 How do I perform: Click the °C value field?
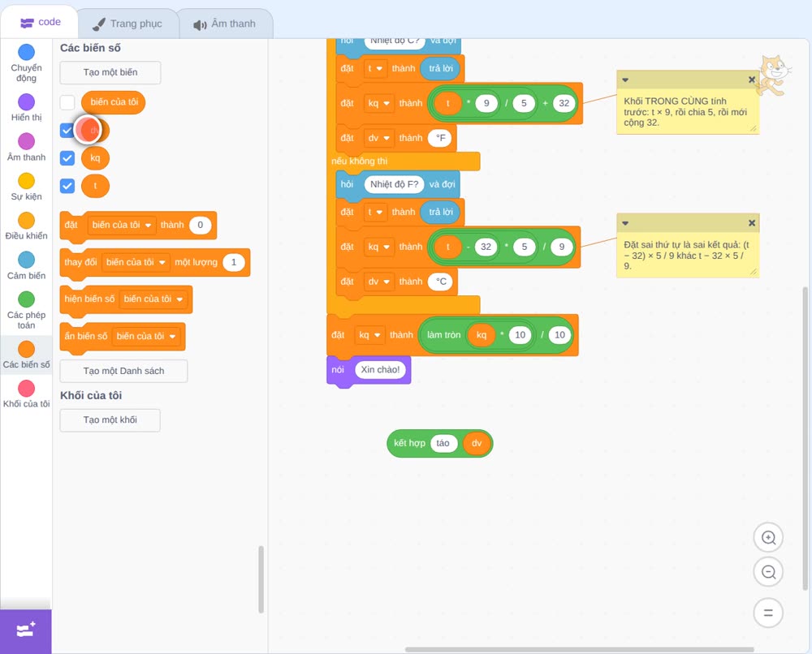(x=441, y=282)
